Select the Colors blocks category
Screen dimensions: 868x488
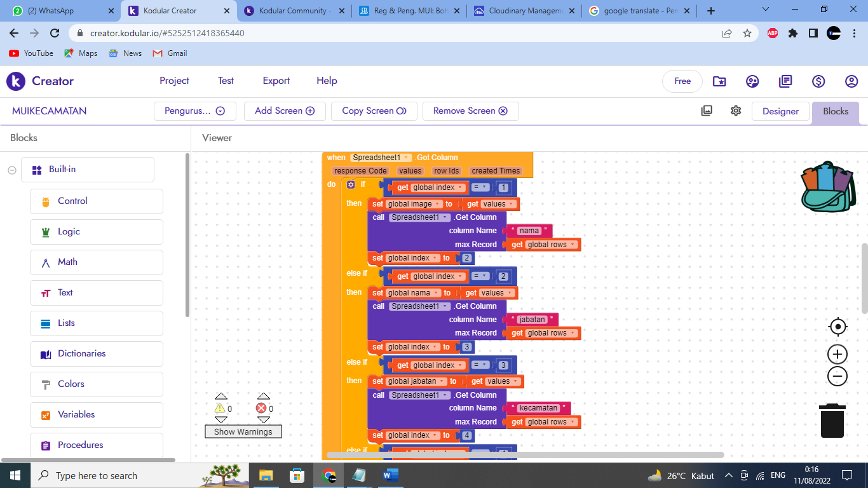pyautogui.click(x=97, y=384)
